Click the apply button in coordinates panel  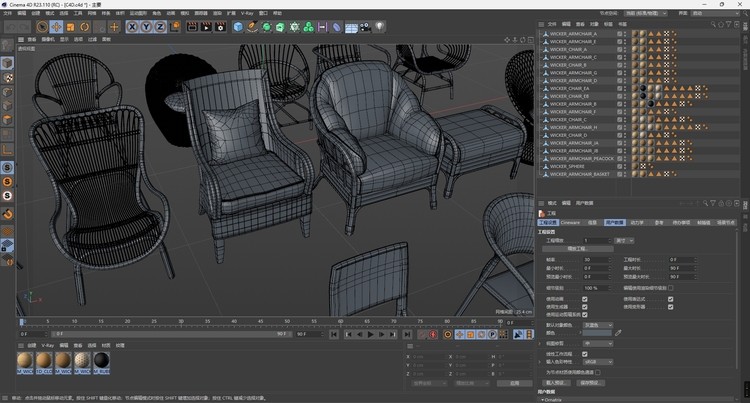pos(514,383)
